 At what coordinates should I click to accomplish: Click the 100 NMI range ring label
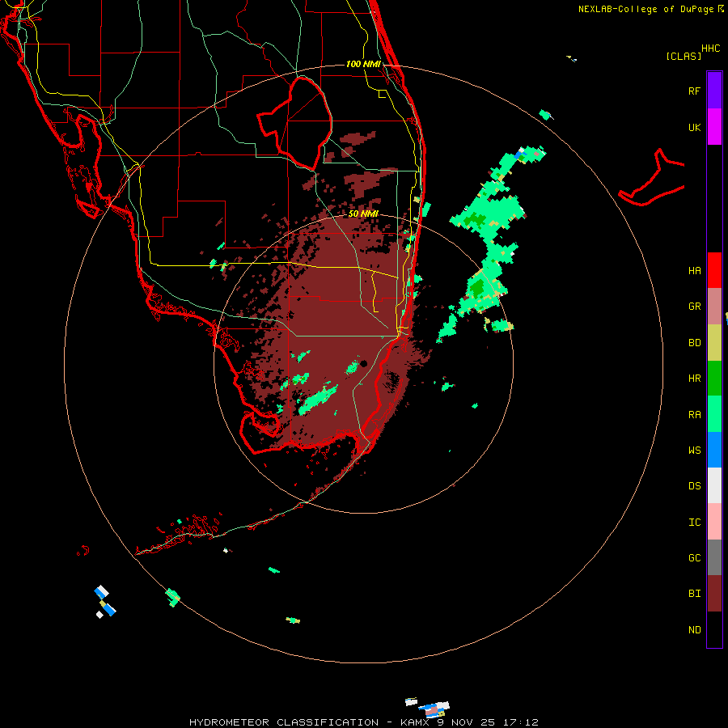[x=363, y=64]
